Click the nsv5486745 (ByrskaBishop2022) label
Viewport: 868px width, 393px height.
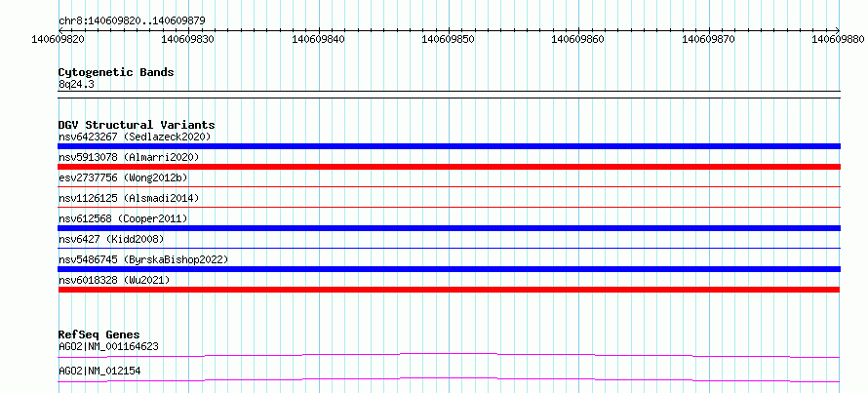(143, 259)
